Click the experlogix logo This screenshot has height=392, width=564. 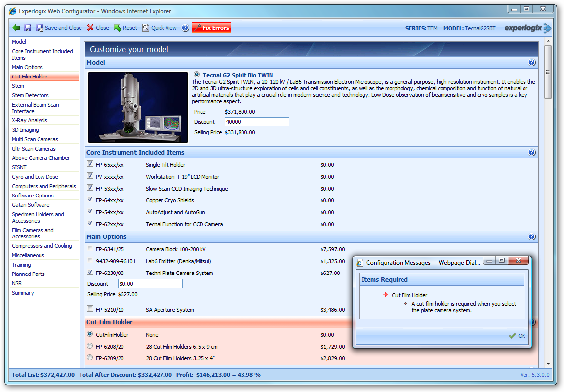[527, 28]
